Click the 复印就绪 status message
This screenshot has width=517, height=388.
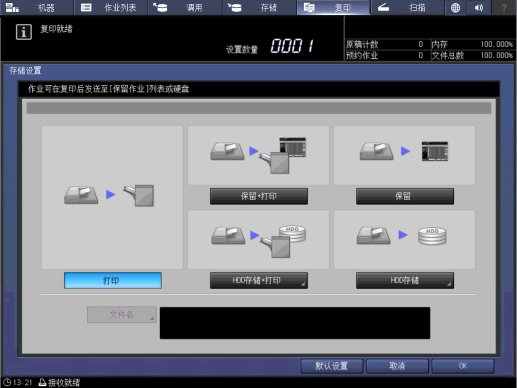(x=56, y=29)
